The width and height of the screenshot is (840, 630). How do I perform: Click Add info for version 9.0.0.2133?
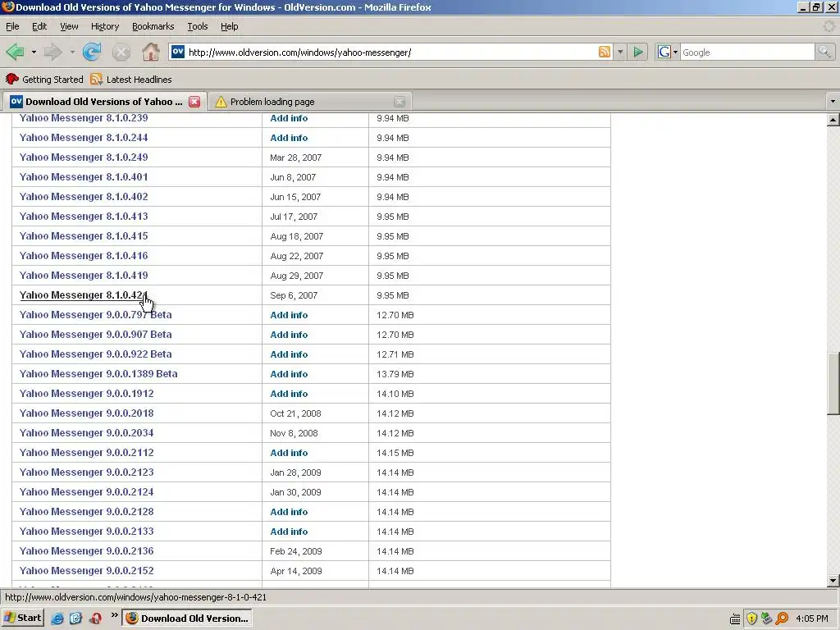click(x=289, y=532)
